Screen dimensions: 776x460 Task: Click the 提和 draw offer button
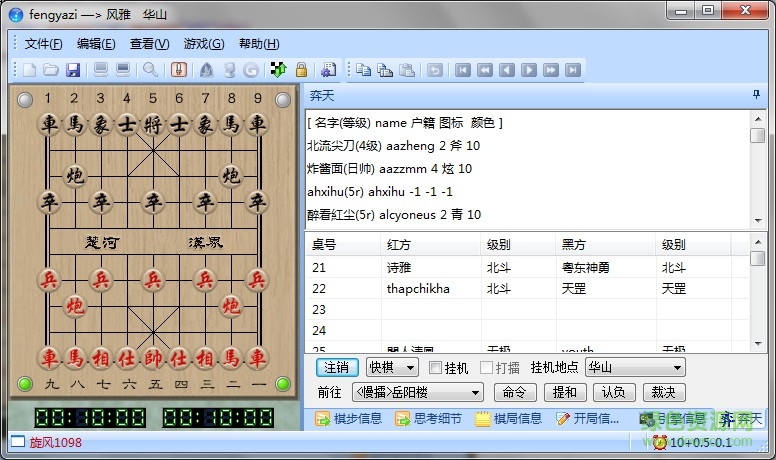point(565,393)
